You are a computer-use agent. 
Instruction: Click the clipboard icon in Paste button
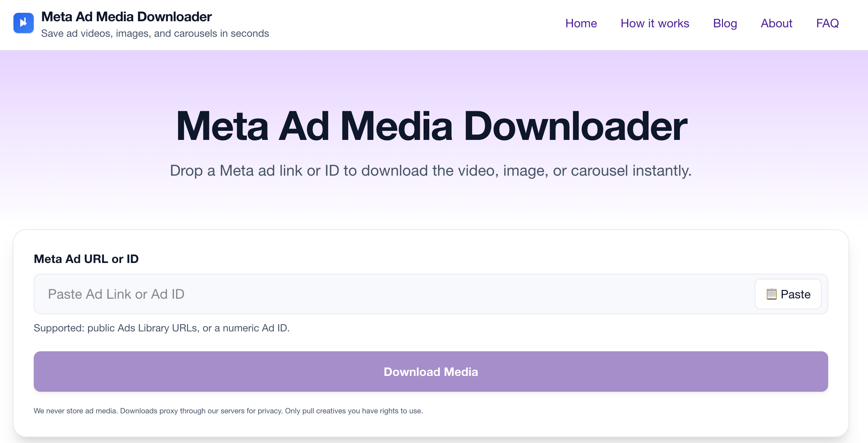click(x=771, y=294)
